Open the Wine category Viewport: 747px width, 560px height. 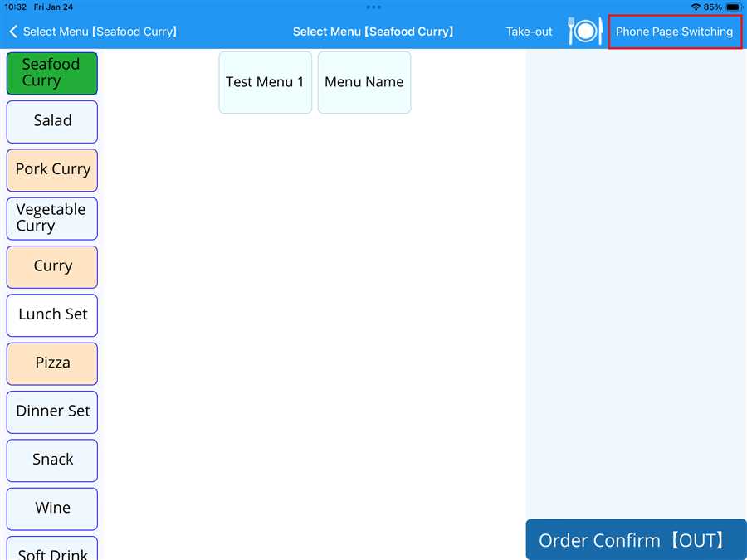pyautogui.click(x=52, y=508)
